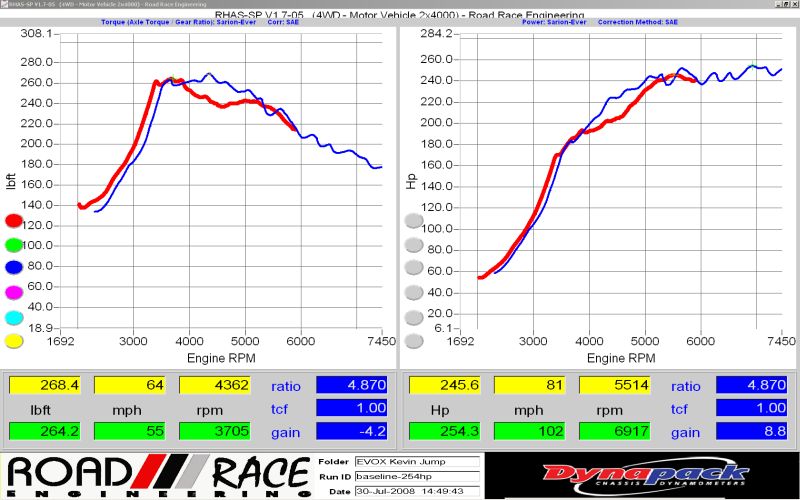This screenshot has width=800, height=500.
Task: Click the red run indicator circle
Action: [14, 220]
